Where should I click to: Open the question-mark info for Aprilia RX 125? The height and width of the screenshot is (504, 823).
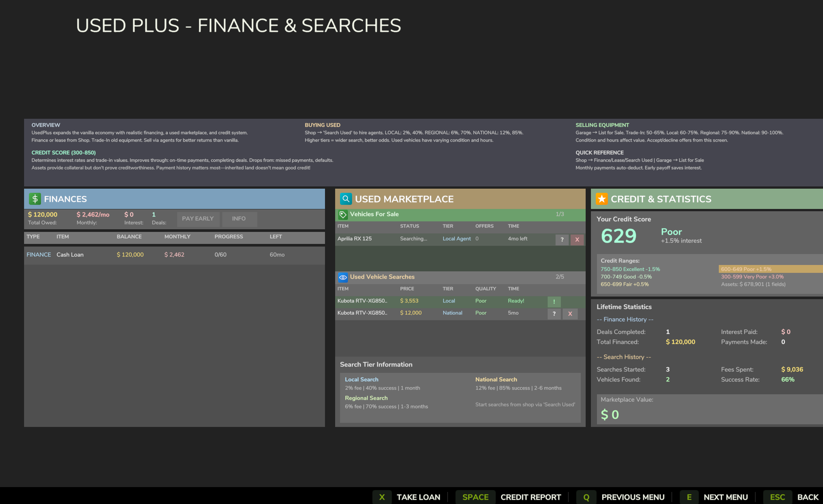click(x=562, y=239)
